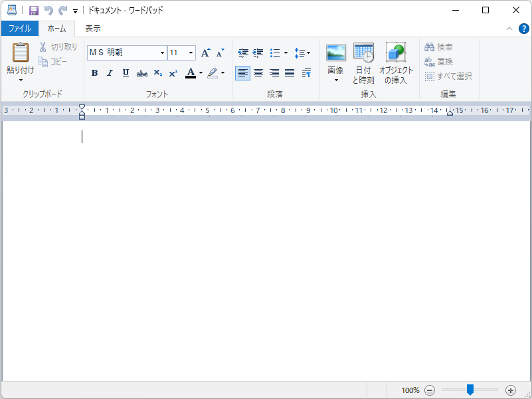Switch to the ホーム tab
532x399 pixels.
tap(56, 29)
